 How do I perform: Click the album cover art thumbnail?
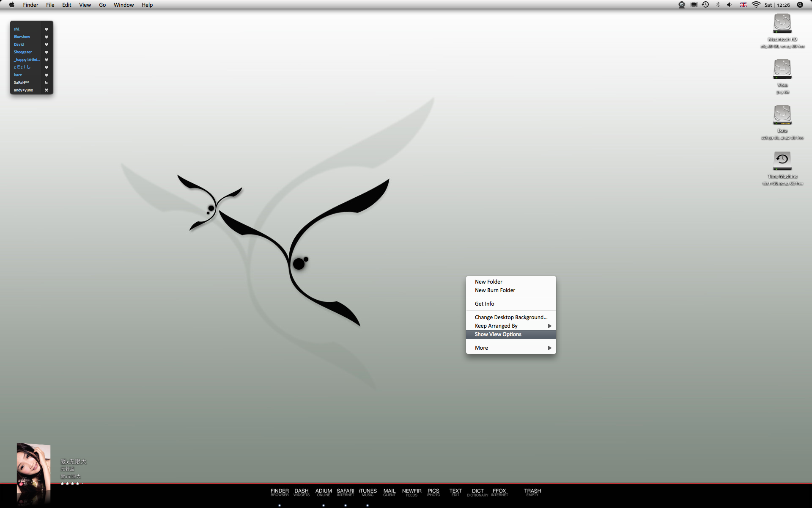(x=33, y=467)
